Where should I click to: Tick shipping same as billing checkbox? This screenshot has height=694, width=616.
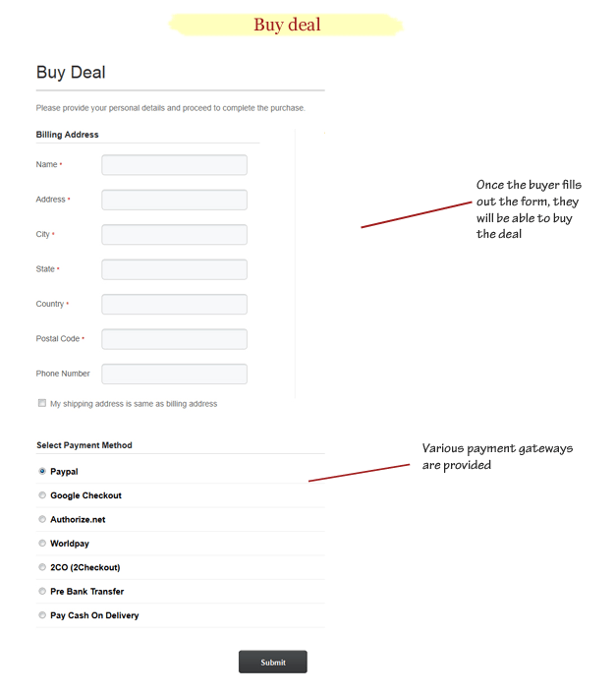pos(42,403)
